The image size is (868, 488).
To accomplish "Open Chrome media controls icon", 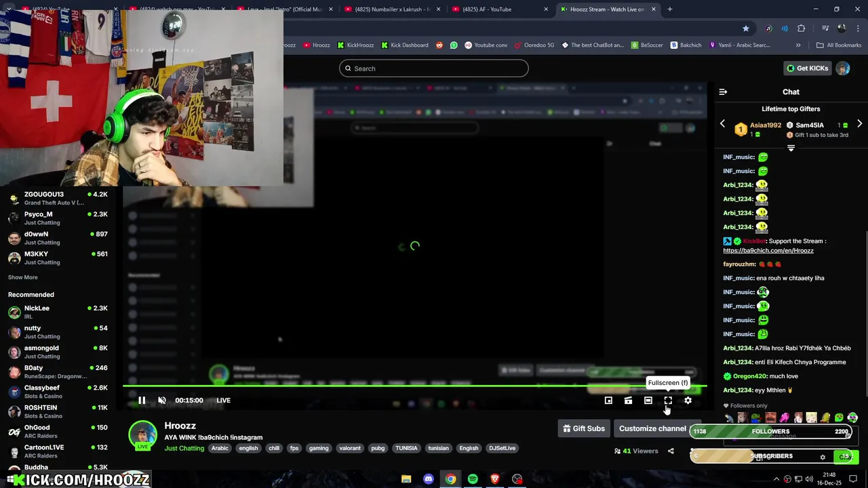I will pos(825,28).
